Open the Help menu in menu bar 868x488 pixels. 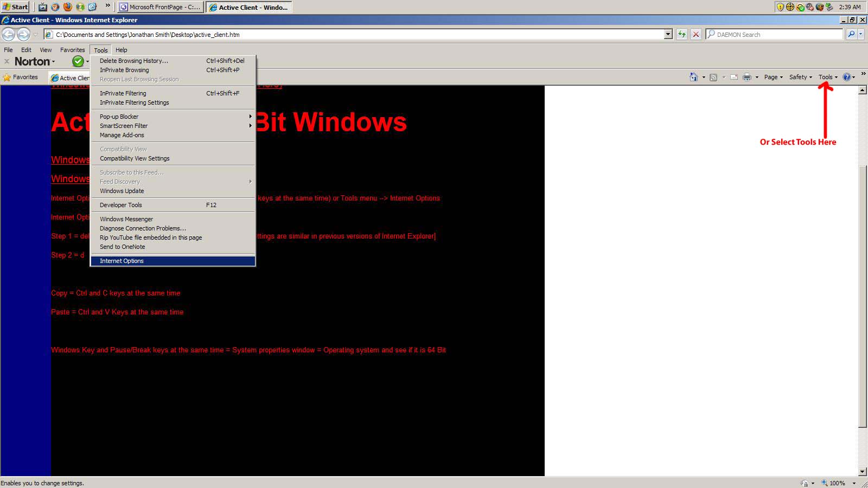121,50
